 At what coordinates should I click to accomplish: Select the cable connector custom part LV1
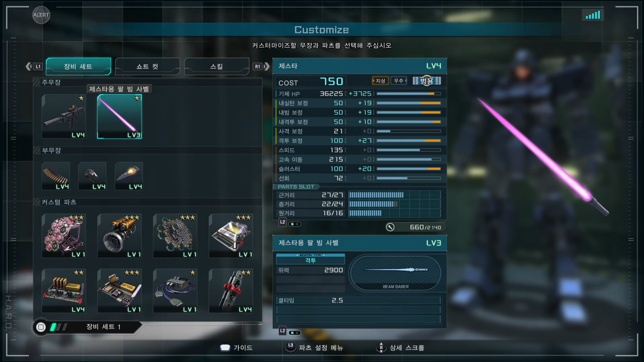pos(175,291)
